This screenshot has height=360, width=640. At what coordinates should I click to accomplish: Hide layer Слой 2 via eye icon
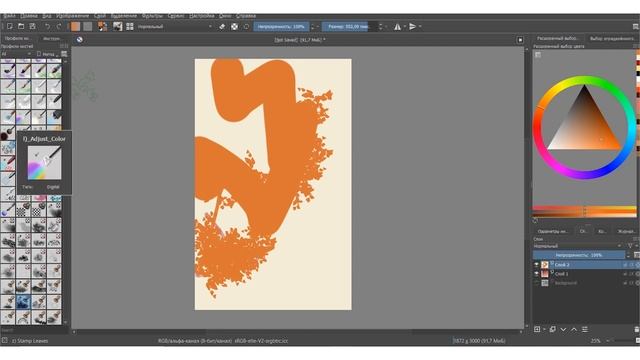pyautogui.click(x=536, y=265)
